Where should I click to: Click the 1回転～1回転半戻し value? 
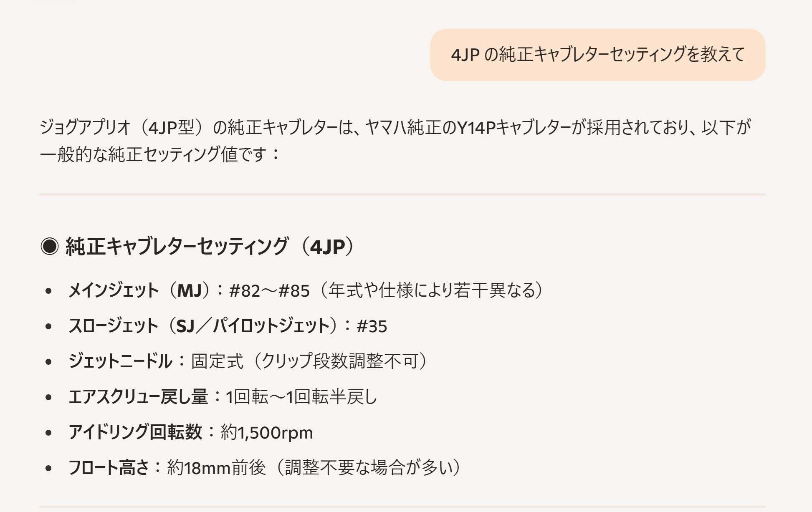(x=301, y=397)
